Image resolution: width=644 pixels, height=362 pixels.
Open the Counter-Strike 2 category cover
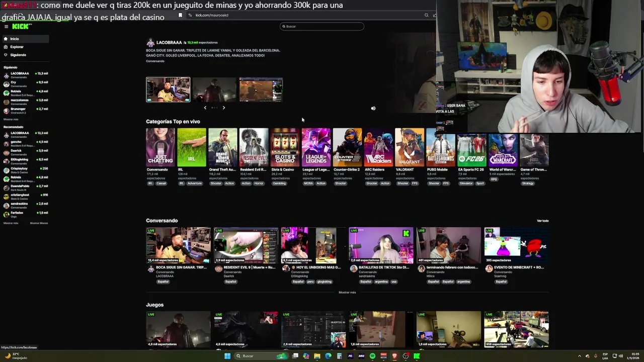(348, 147)
